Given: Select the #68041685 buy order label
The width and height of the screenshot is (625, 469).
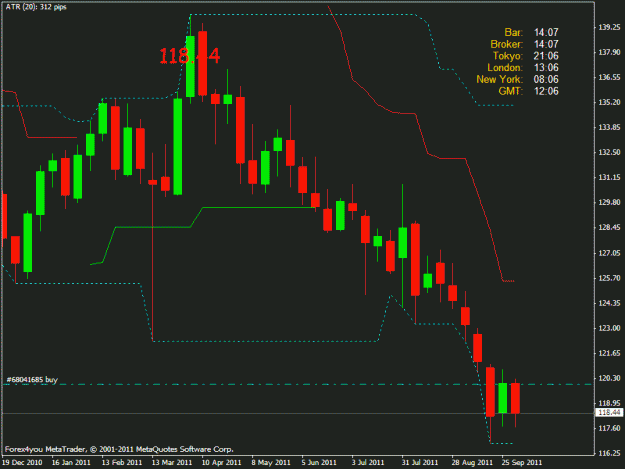Looking at the screenshot, I should [32, 380].
